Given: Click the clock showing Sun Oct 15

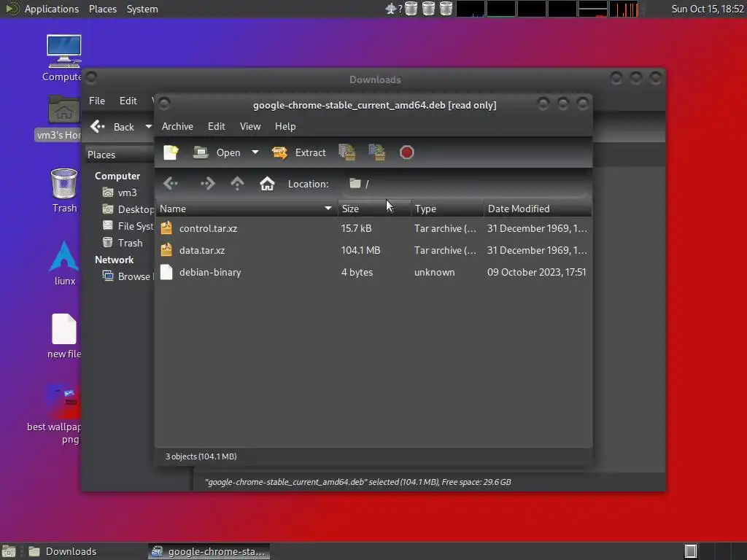Looking at the screenshot, I should point(708,9).
